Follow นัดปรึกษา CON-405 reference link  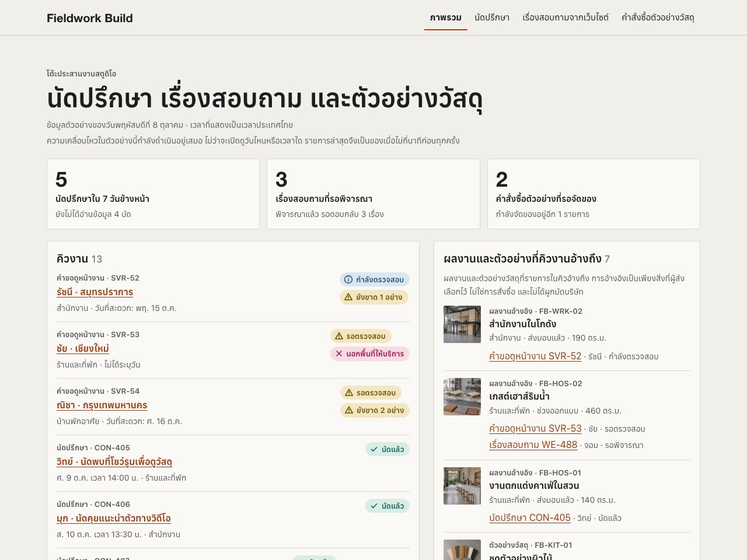530,518
